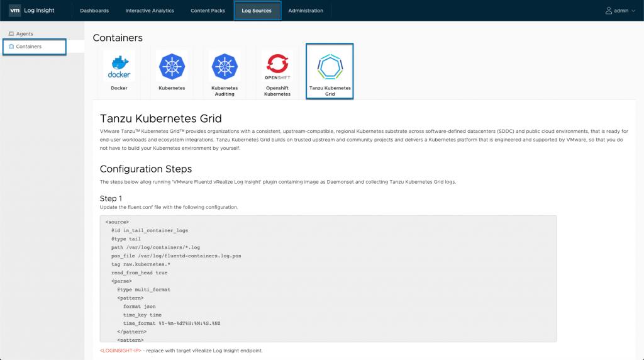
Task: Click the Containers sidebar icon
Action: [11, 47]
